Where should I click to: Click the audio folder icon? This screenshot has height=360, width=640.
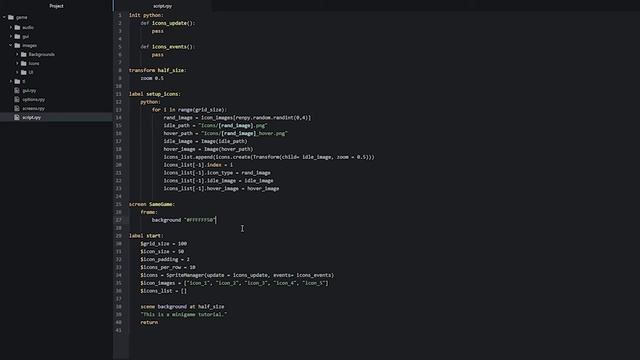coord(17,27)
